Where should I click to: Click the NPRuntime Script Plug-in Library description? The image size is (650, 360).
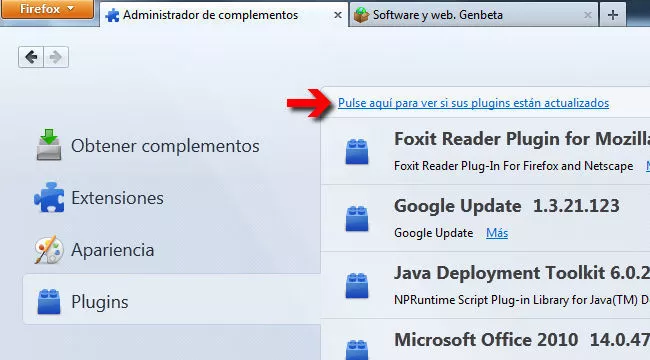[x=522, y=300]
